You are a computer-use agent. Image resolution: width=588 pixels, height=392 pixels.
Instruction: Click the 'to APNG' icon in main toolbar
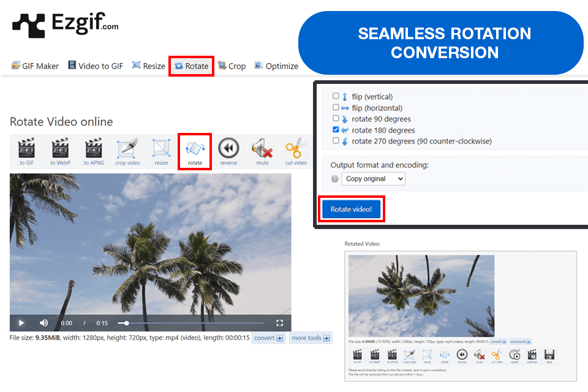click(94, 151)
